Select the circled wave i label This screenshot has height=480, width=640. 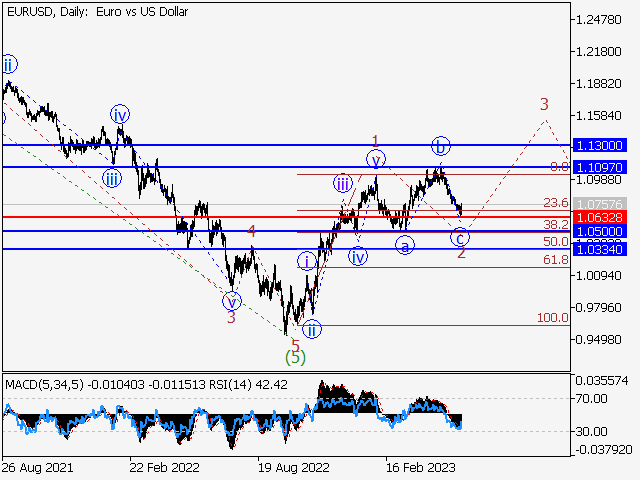[307, 261]
